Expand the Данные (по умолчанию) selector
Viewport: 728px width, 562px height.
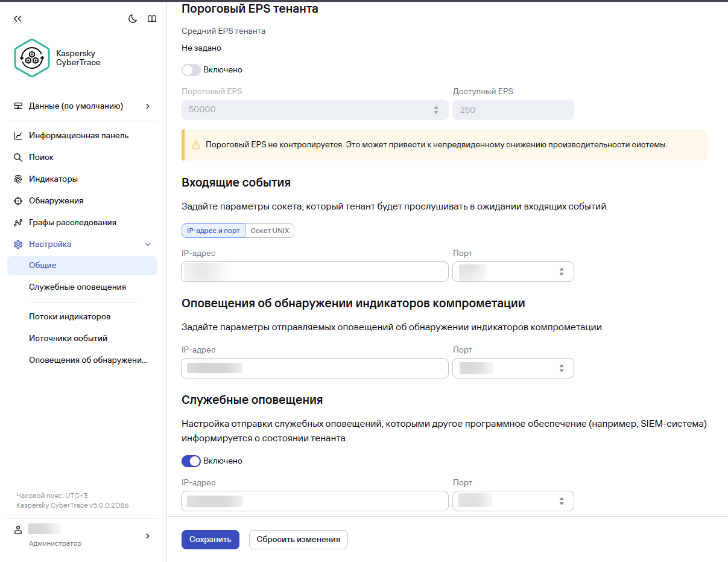point(147,105)
